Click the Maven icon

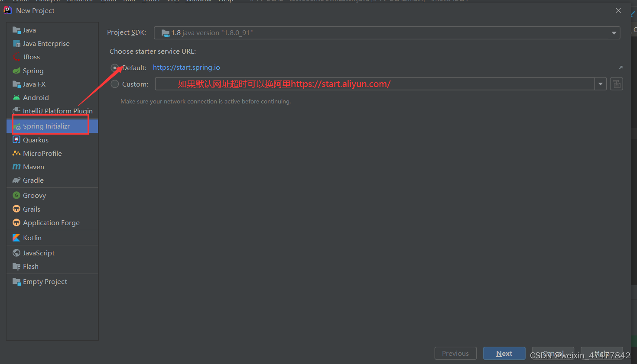pos(16,167)
